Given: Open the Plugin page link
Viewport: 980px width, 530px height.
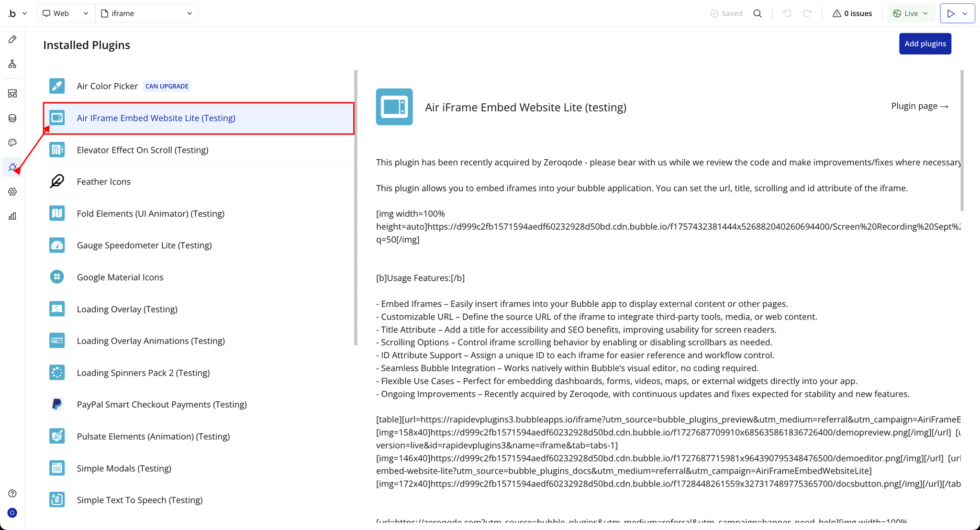Looking at the screenshot, I should pos(919,106).
